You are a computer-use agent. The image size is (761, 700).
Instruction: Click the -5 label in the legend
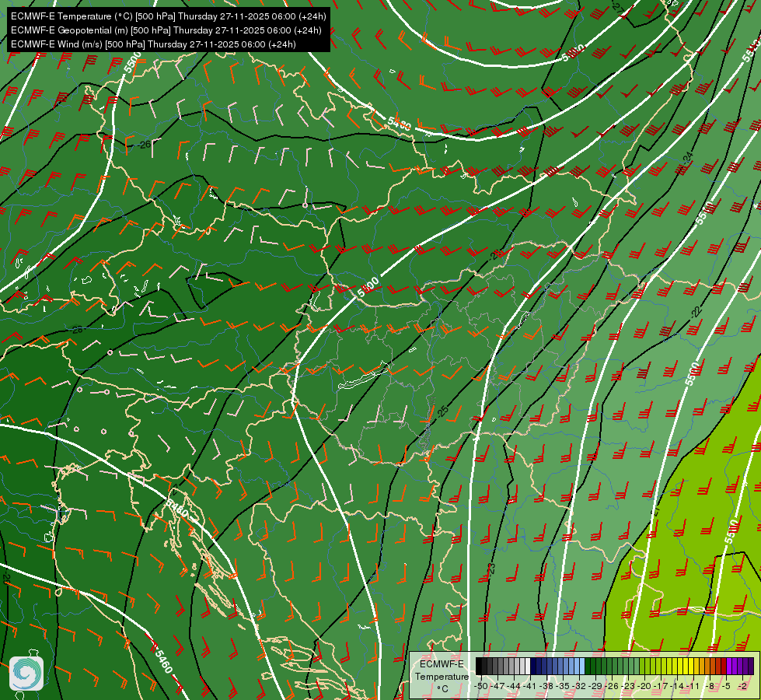[725, 687]
